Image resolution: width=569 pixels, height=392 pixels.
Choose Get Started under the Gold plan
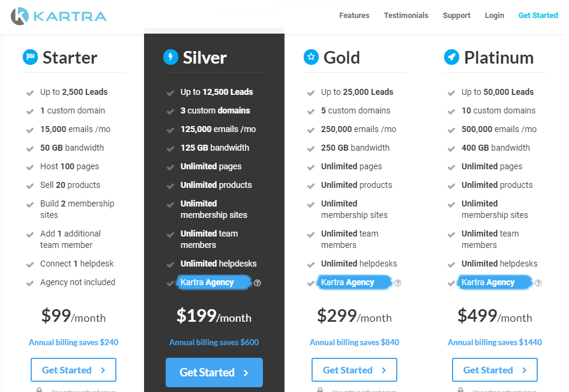[x=354, y=370]
